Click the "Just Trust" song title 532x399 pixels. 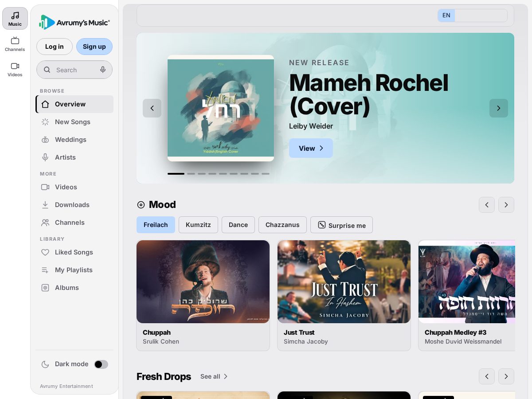coord(299,332)
